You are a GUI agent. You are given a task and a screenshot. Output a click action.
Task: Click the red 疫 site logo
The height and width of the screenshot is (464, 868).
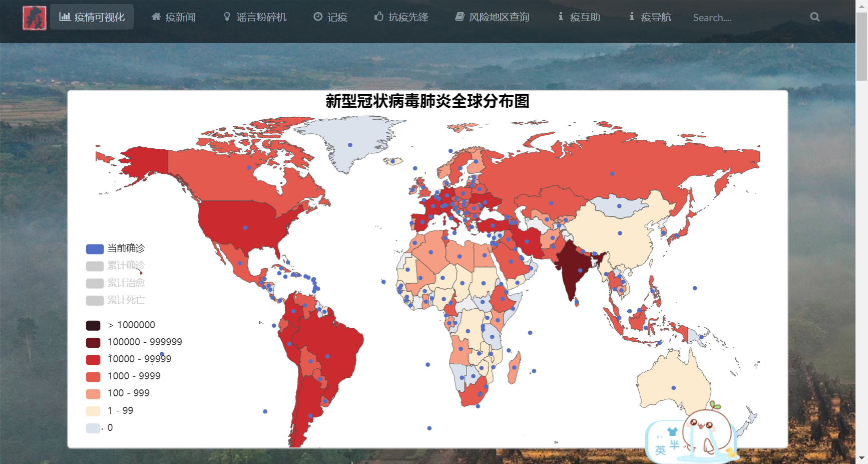point(35,18)
